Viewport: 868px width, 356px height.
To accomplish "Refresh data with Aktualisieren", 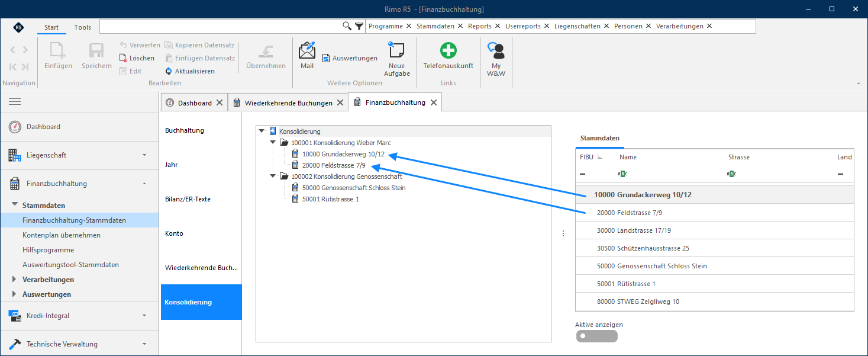I will (x=190, y=71).
